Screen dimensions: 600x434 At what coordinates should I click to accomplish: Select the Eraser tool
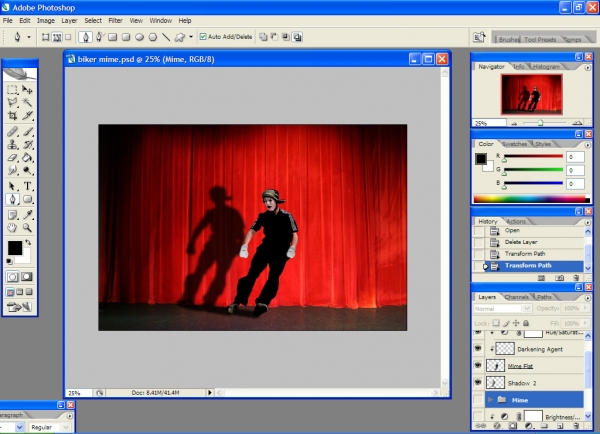click(12, 157)
